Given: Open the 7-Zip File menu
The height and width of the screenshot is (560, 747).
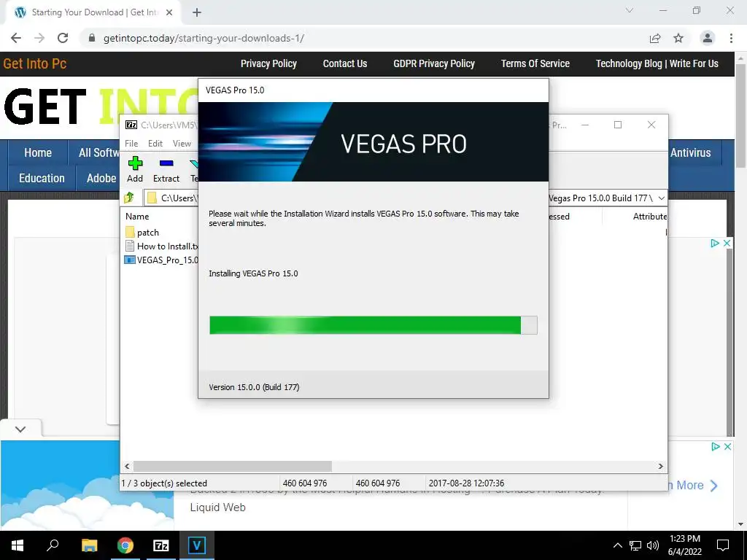Looking at the screenshot, I should pos(131,144).
